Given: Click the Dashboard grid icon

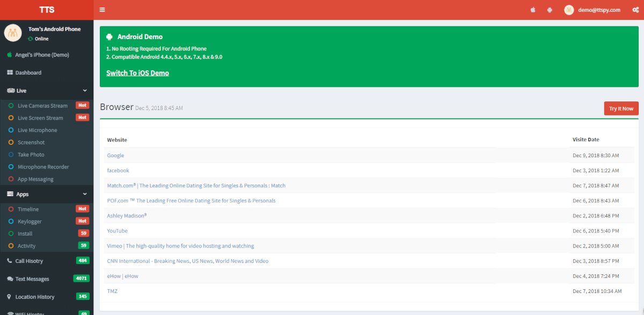Looking at the screenshot, I should pyautogui.click(x=10, y=72).
